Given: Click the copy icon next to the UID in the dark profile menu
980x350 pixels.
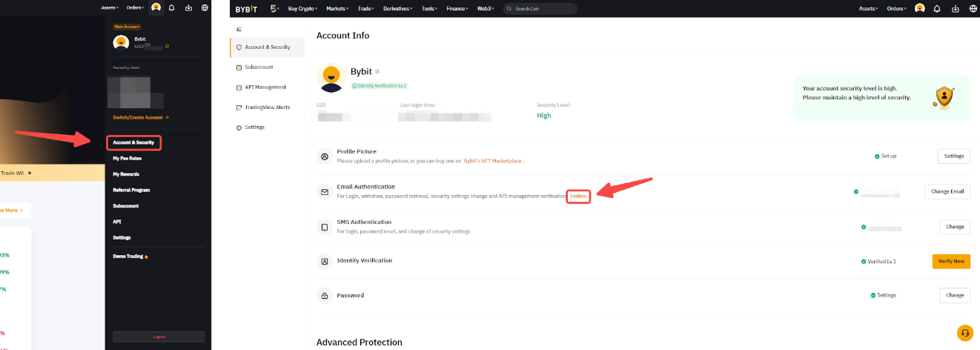Looking at the screenshot, I should point(168,46).
